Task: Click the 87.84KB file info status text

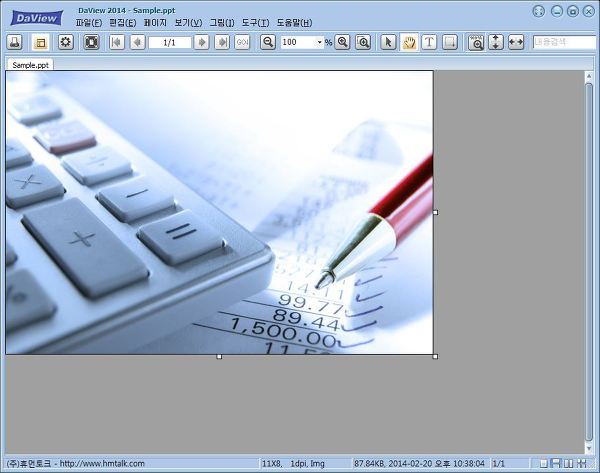Action: coord(419,464)
